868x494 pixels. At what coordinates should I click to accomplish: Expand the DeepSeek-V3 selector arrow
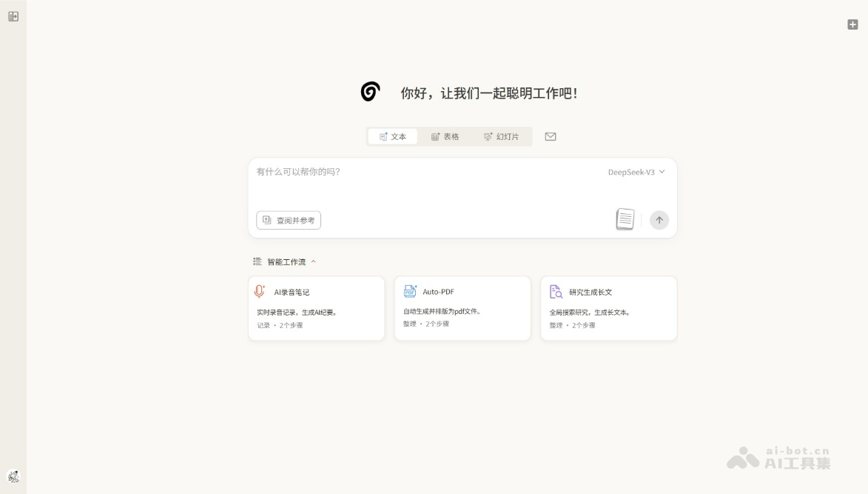pyautogui.click(x=662, y=171)
